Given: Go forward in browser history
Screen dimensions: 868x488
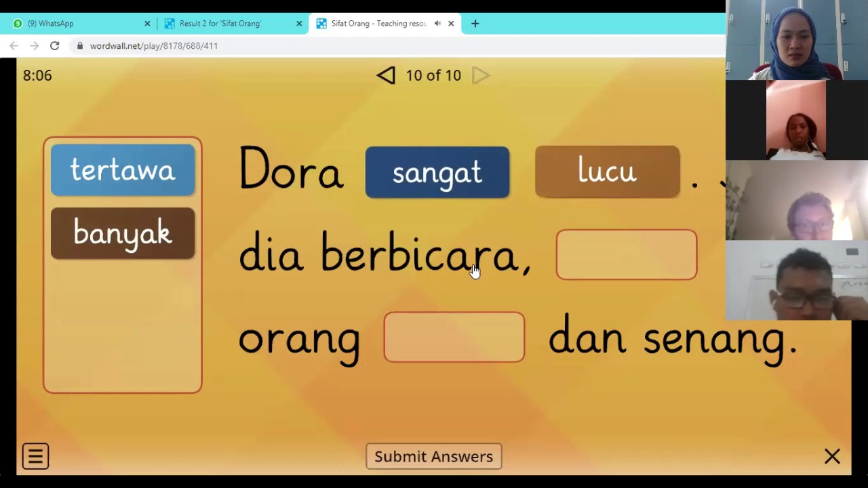Looking at the screenshot, I should coord(35,45).
